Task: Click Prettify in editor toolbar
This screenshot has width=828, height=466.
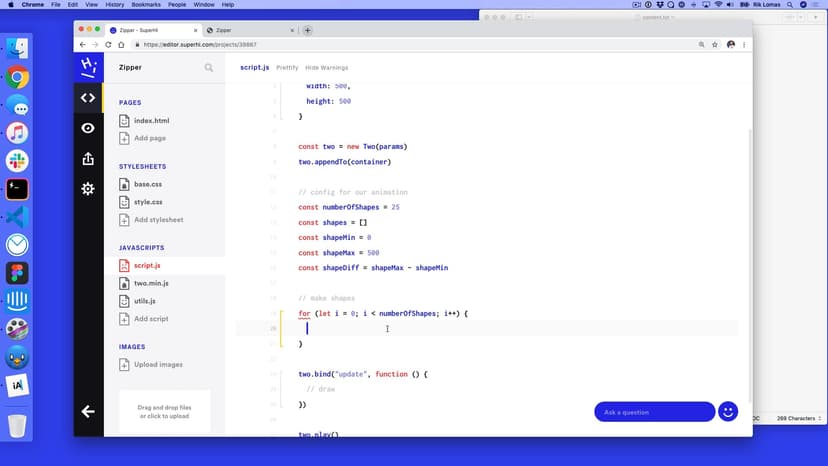Action: point(287,68)
